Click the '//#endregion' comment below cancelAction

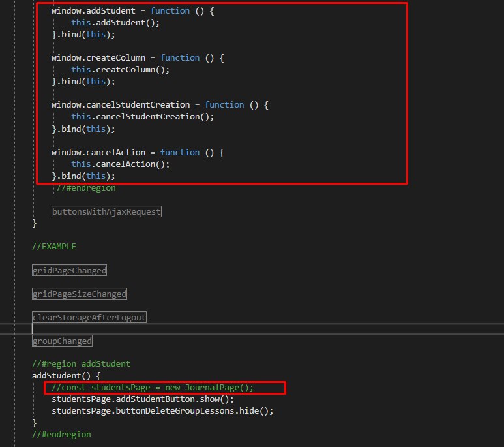(86, 188)
